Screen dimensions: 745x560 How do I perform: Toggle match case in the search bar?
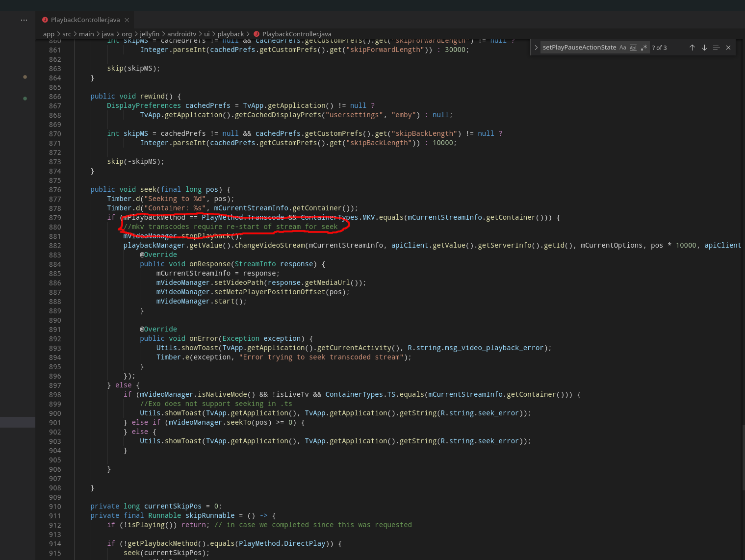pos(622,47)
